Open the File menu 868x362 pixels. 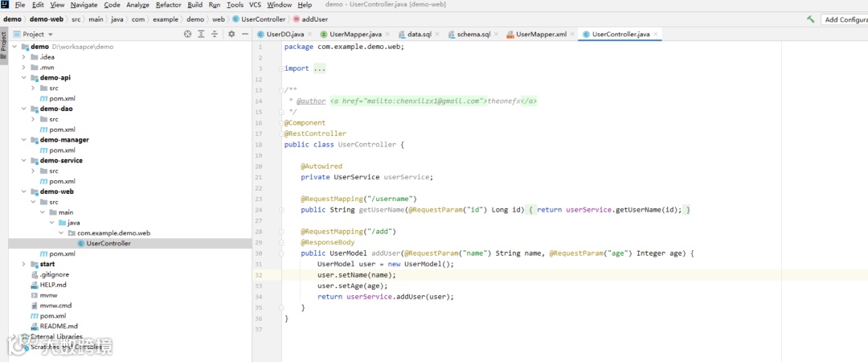[x=20, y=5]
